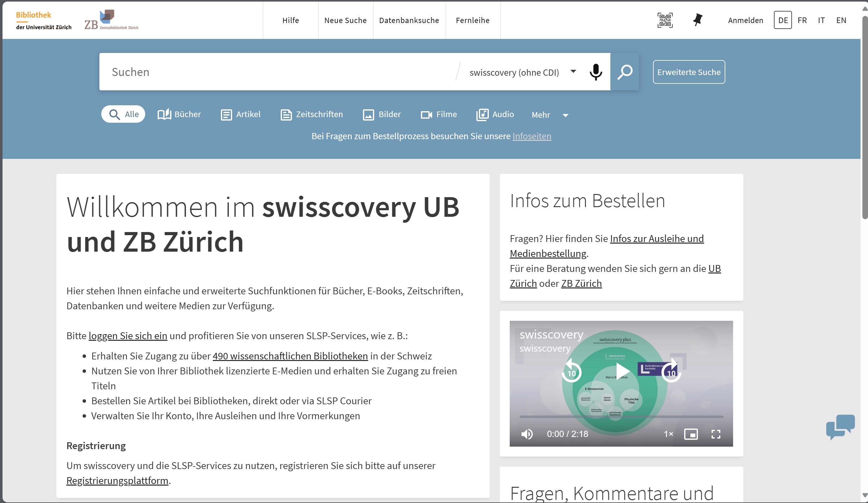Open the ZB Zürich link
The height and width of the screenshot is (503, 868).
(x=581, y=283)
